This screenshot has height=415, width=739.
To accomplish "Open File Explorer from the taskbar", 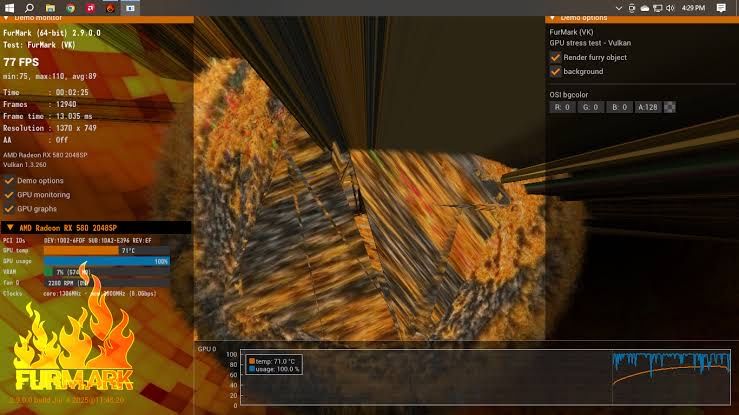I will pyautogui.click(x=50, y=8).
